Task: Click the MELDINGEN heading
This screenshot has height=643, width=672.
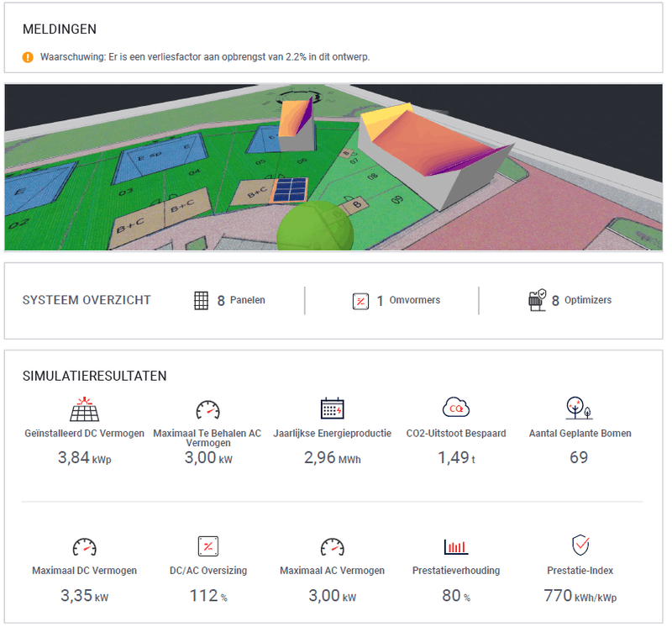Action: 60,29
